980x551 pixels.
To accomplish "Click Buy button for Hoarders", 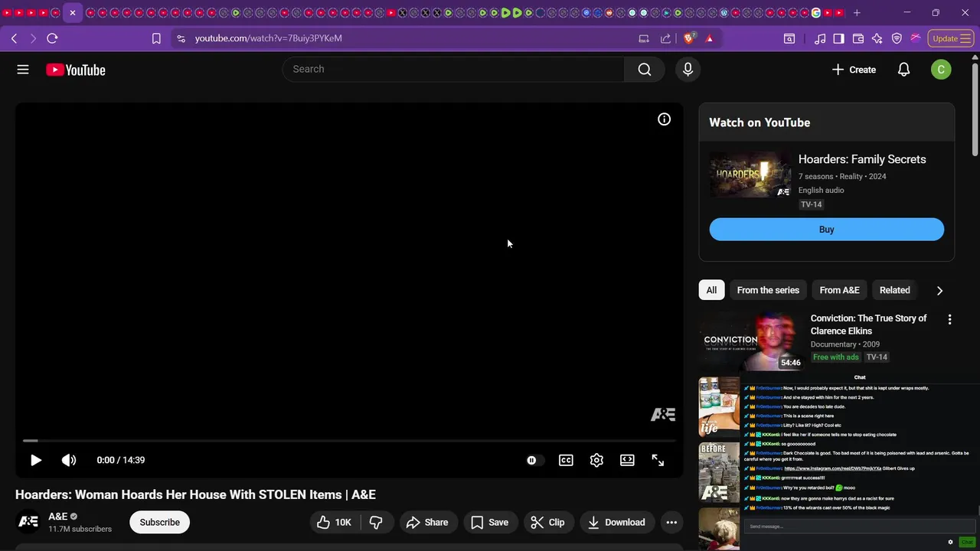I will (x=826, y=230).
